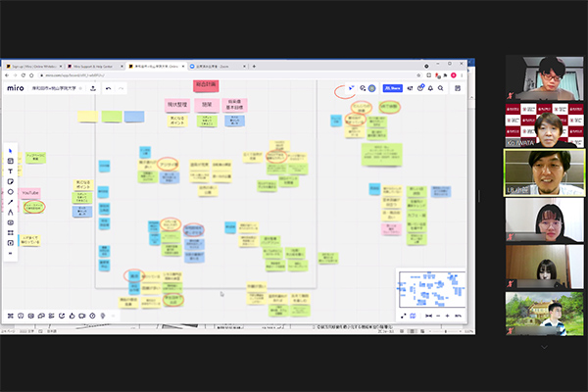This screenshot has height=392, width=588.
Task: Click the blue color legend sticky
Action: pyautogui.click(x=134, y=117)
